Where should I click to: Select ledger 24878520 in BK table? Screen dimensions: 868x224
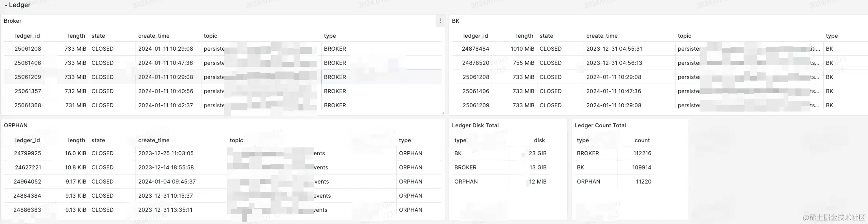pyautogui.click(x=476, y=63)
